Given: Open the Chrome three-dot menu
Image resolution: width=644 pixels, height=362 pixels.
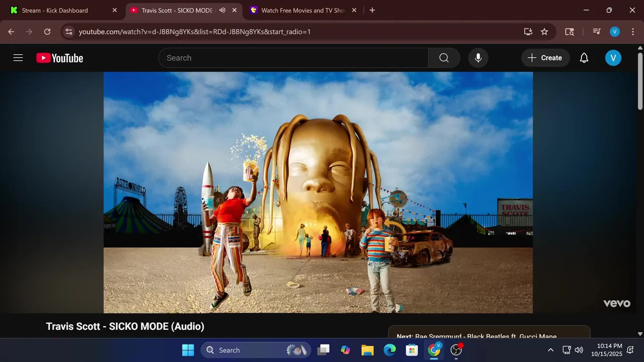Looking at the screenshot, I should tap(632, 32).
